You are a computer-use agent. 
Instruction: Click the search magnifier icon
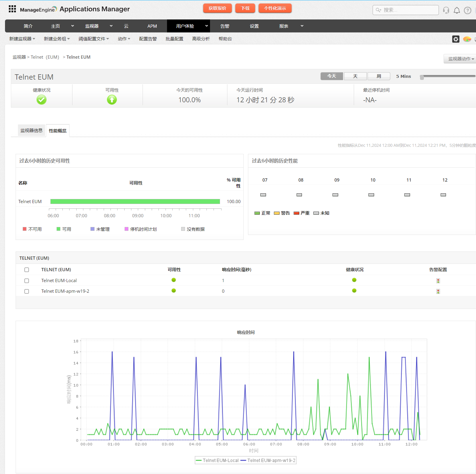tap(378, 10)
